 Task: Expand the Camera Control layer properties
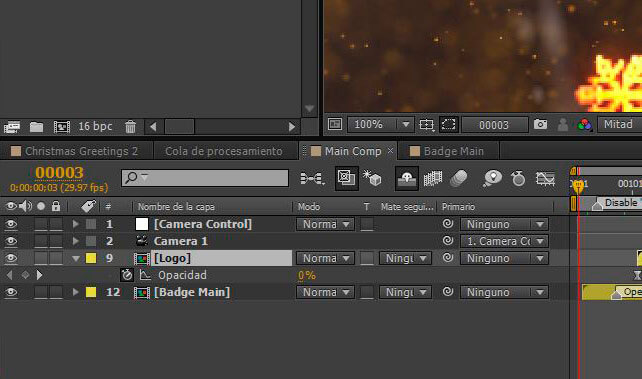click(75, 224)
